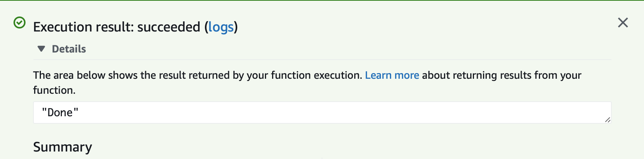The height and width of the screenshot is (159, 644).
Task: Click the divider line beneath Details
Action: click(322, 60)
